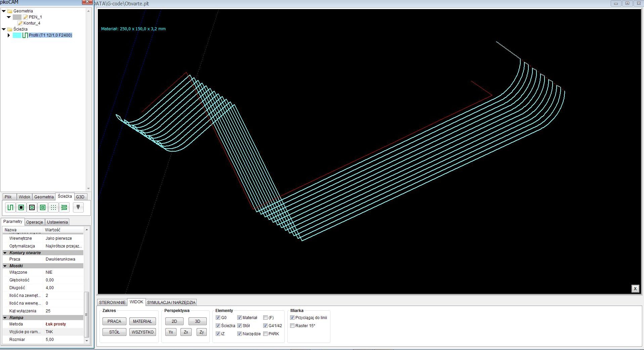Click the Ścieżka folder icon in tree
This screenshot has height=350, width=644.
coord(10,29)
